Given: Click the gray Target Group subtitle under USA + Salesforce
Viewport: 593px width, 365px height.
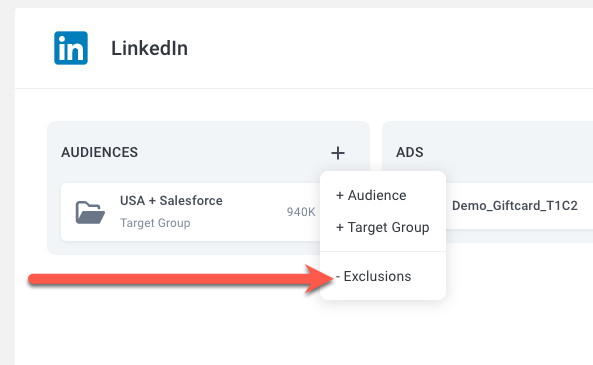Looking at the screenshot, I should coord(155,223).
